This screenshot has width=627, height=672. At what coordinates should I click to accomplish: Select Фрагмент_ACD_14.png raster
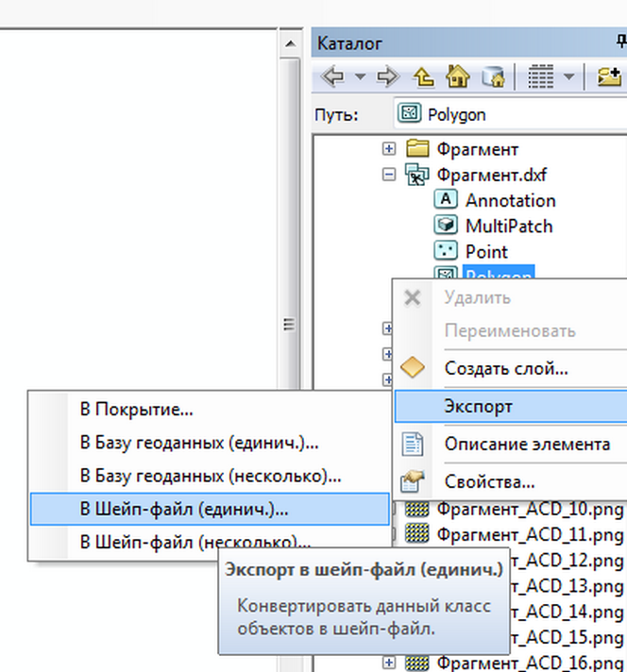click(x=567, y=612)
